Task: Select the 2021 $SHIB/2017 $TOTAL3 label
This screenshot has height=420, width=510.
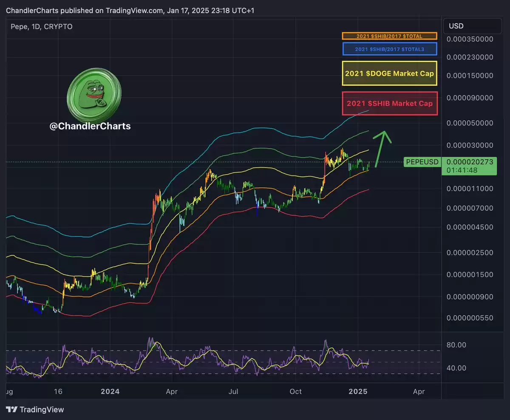Action: pos(389,49)
